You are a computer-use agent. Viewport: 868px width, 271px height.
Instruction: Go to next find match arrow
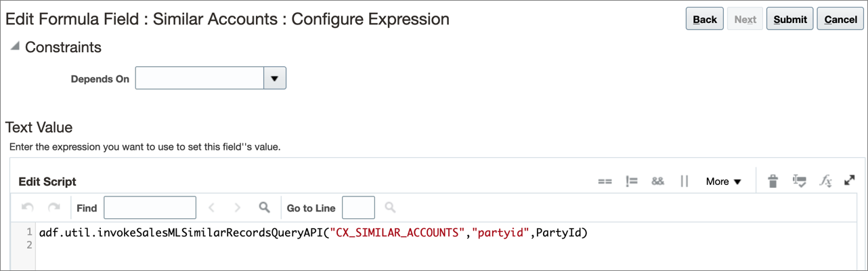237,207
